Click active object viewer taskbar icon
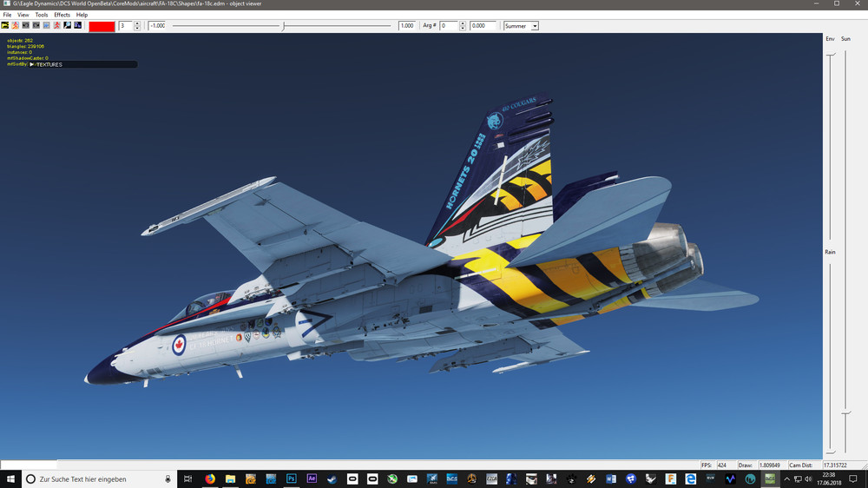The width and height of the screenshot is (868, 488). [770, 479]
